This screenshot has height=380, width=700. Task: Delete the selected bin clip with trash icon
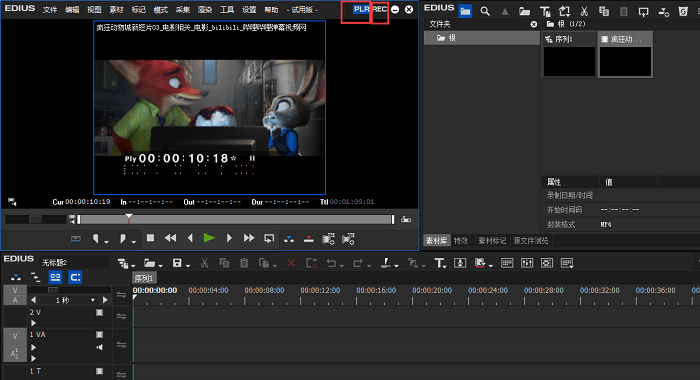tap(683, 11)
